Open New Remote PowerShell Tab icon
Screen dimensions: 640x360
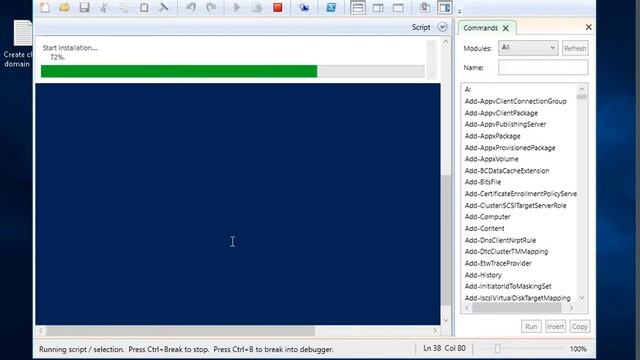(x=304, y=7)
